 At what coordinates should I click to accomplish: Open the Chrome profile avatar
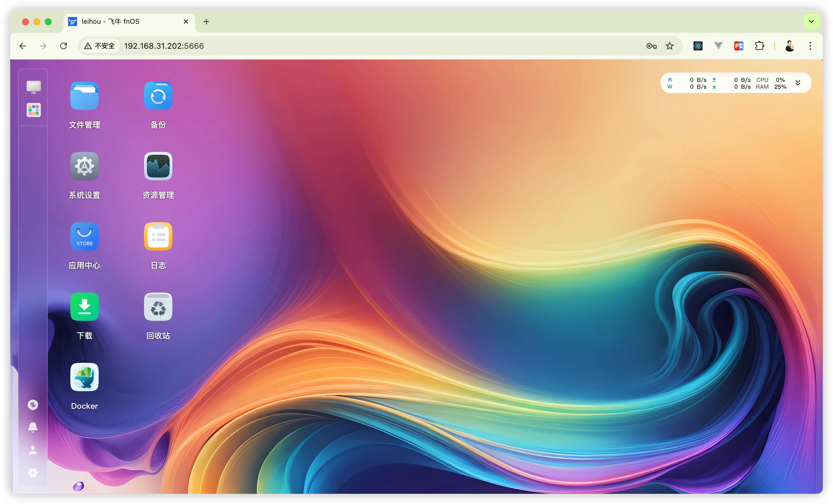pos(790,46)
